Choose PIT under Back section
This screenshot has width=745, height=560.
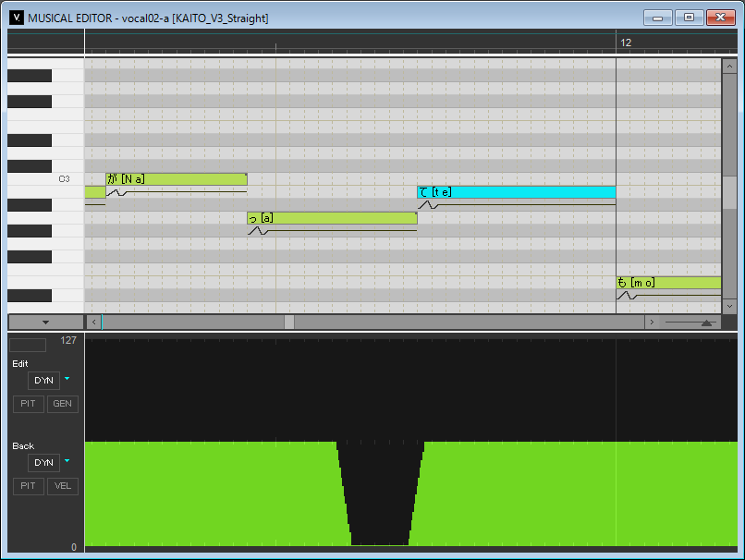tap(29, 486)
